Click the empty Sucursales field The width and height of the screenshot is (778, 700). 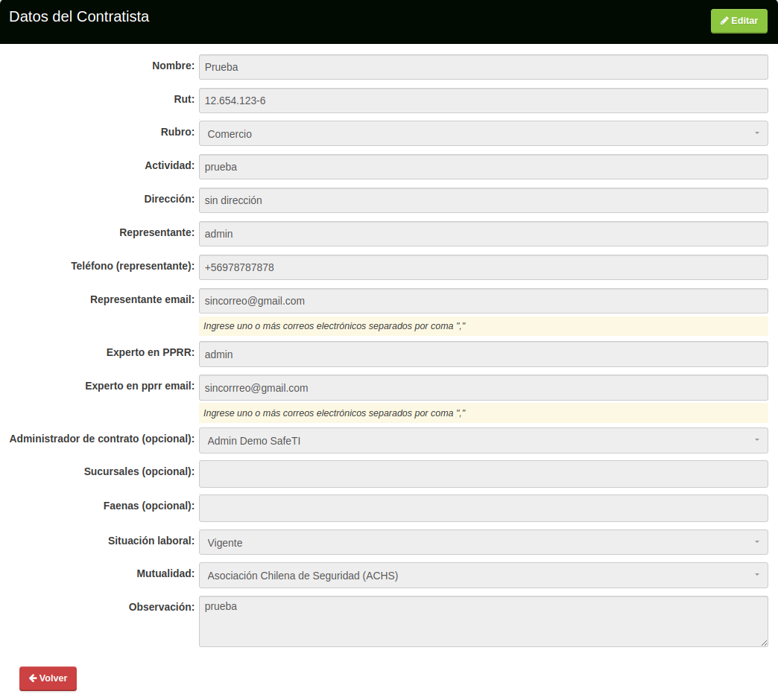[483, 474]
